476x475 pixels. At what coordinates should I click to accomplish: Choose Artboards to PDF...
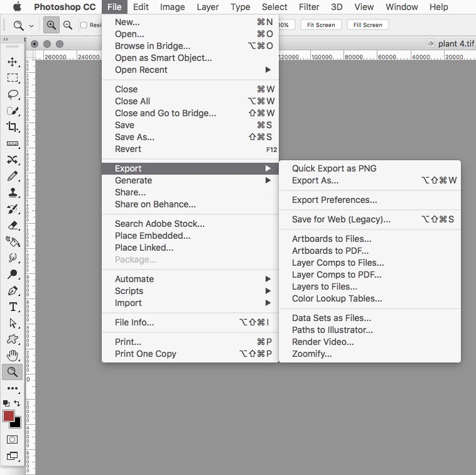click(370, 251)
